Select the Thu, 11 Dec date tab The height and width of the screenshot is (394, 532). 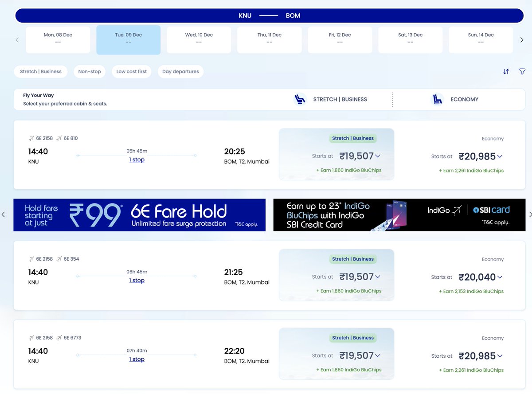point(270,40)
